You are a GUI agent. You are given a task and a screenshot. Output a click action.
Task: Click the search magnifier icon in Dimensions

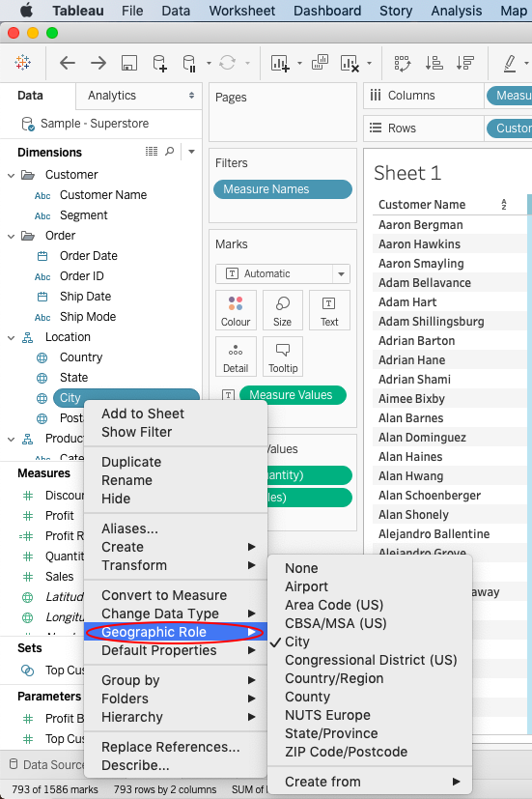(170, 152)
